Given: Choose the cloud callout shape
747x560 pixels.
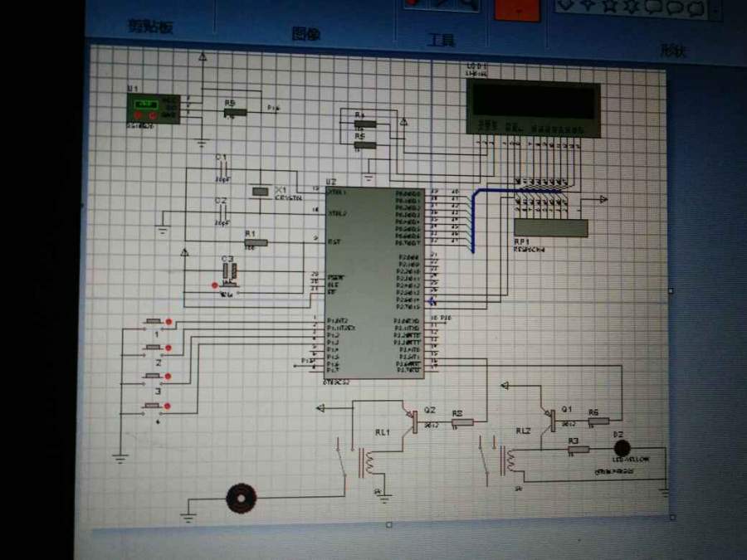Looking at the screenshot, I should (696, 8).
